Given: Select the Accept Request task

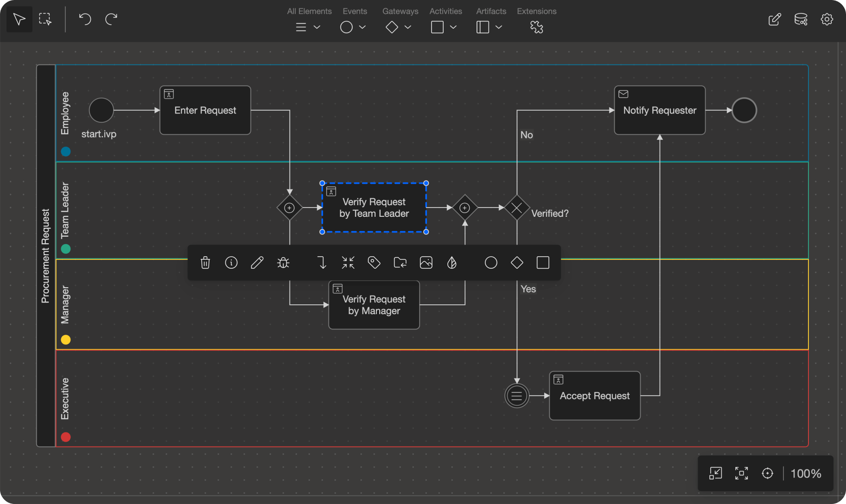Looking at the screenshot, I should [595, 396].
